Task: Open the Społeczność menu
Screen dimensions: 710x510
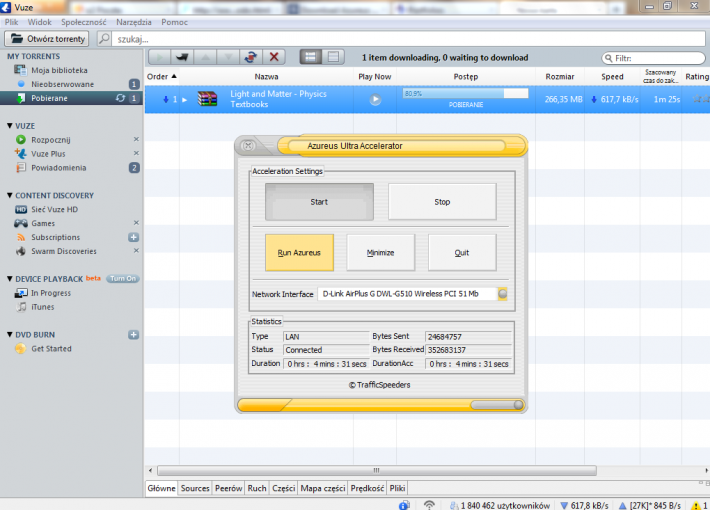Action: click(84, 22)
